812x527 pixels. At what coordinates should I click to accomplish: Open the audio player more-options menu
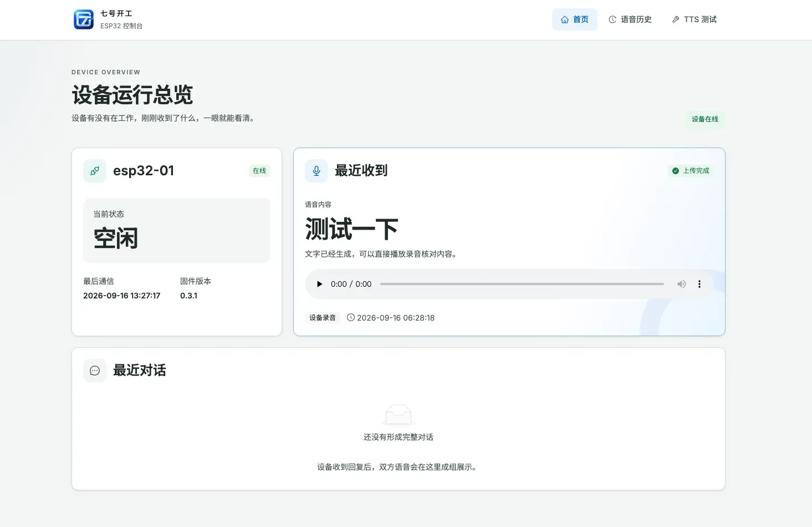[699, 284]
